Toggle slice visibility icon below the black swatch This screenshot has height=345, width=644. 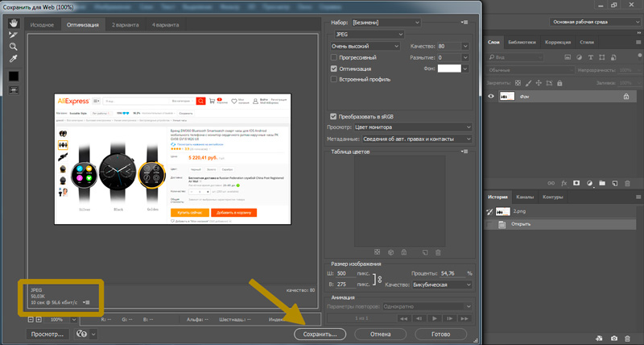(x=14, y=89)
